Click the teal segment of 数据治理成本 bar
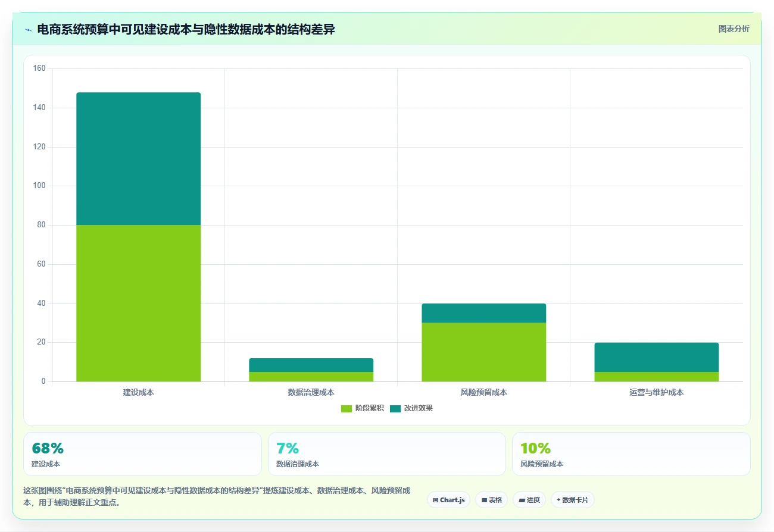Viewport: 774px width, 532px height. coord(311,365)
